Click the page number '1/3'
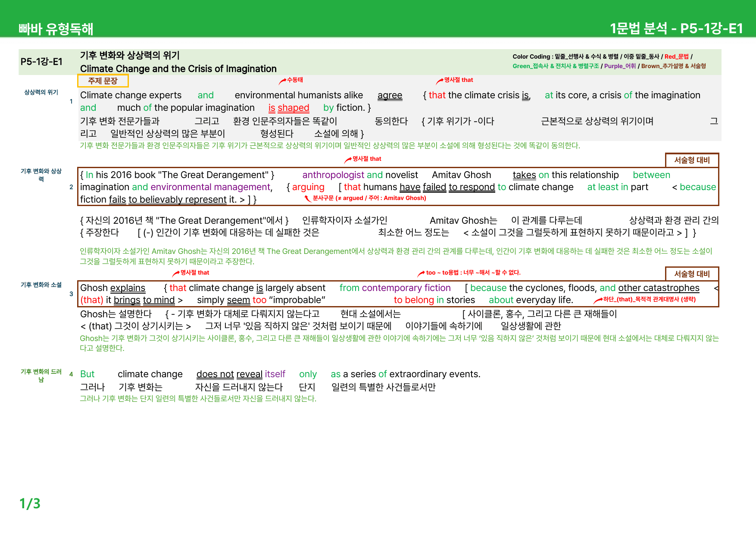Image resolution: width=756 pixels, height=535 pixels. click(x=30, y=504)
